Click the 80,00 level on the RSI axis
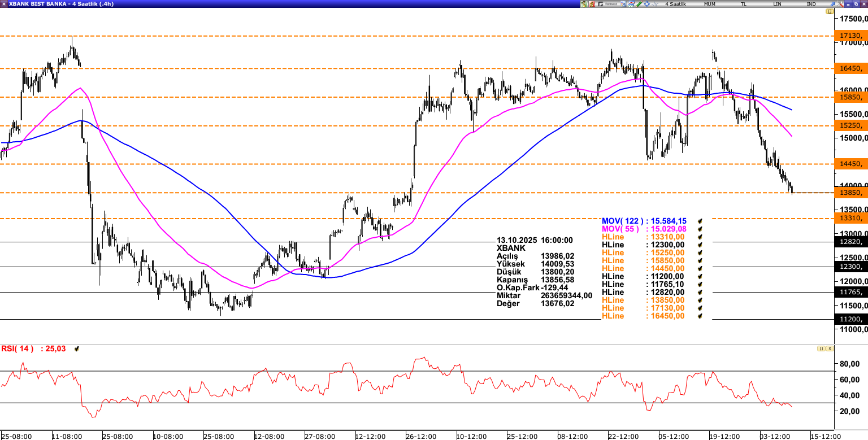Viewport: 868px width, 440px height. (x=850, y=364)
